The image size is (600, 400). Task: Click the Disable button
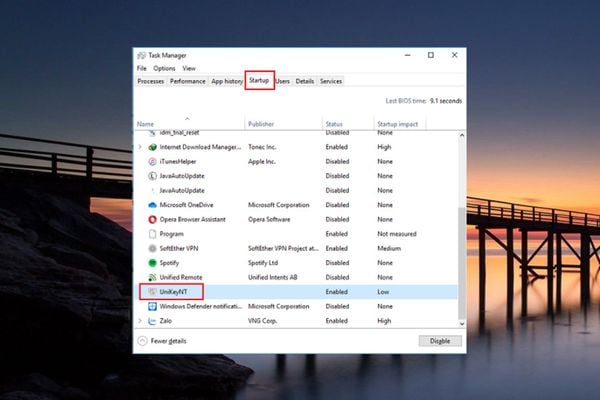[x=440, y=341]
